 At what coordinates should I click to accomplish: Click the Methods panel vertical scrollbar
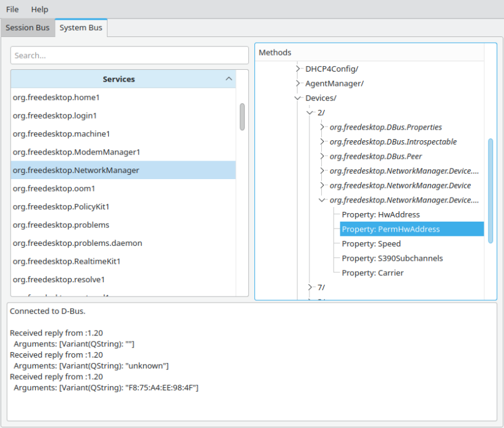(x=490, y=190)
